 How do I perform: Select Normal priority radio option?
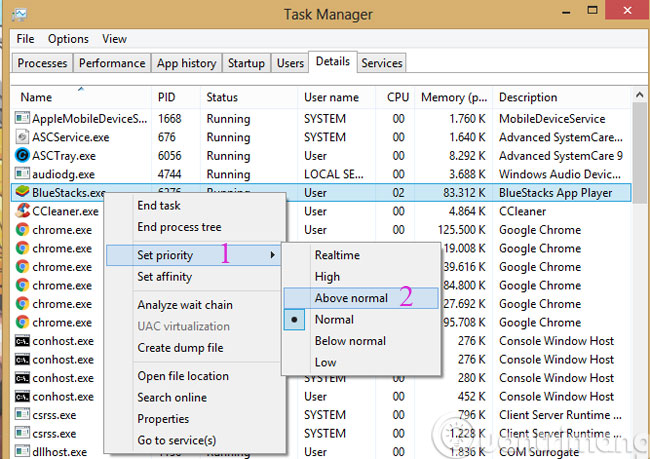(334, 320)
